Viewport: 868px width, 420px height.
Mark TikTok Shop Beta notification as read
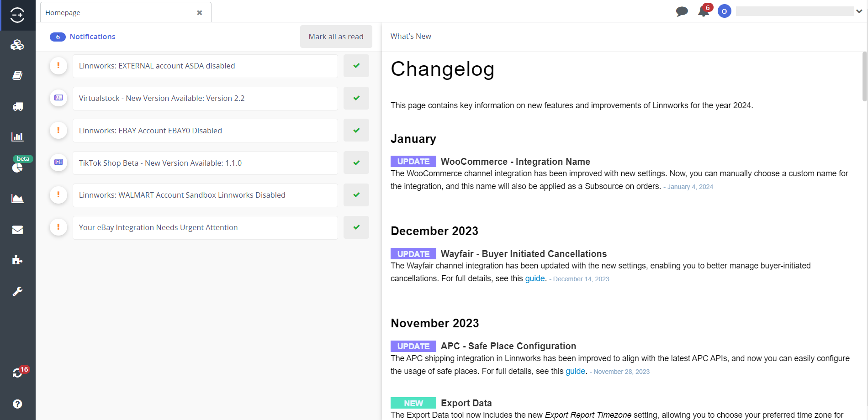(x=356, y=163)
